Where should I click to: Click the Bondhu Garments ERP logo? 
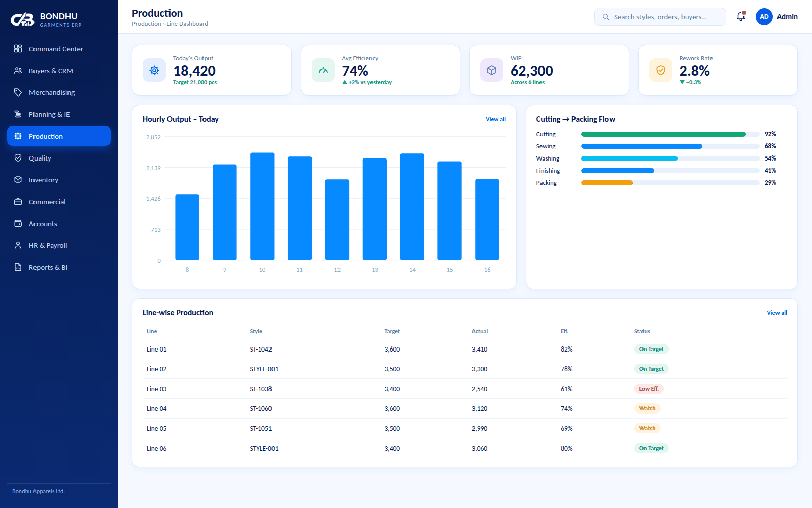(x=46, y=20)
